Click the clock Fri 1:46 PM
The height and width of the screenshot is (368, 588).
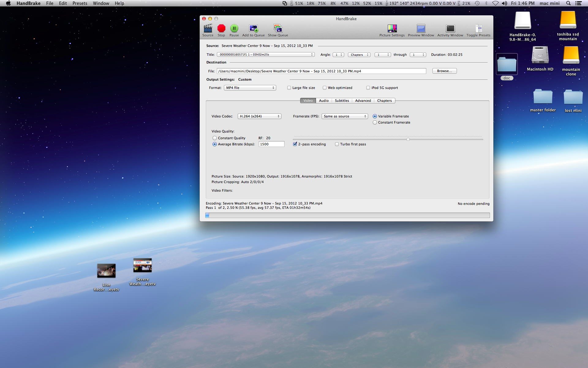click(522, 3)
